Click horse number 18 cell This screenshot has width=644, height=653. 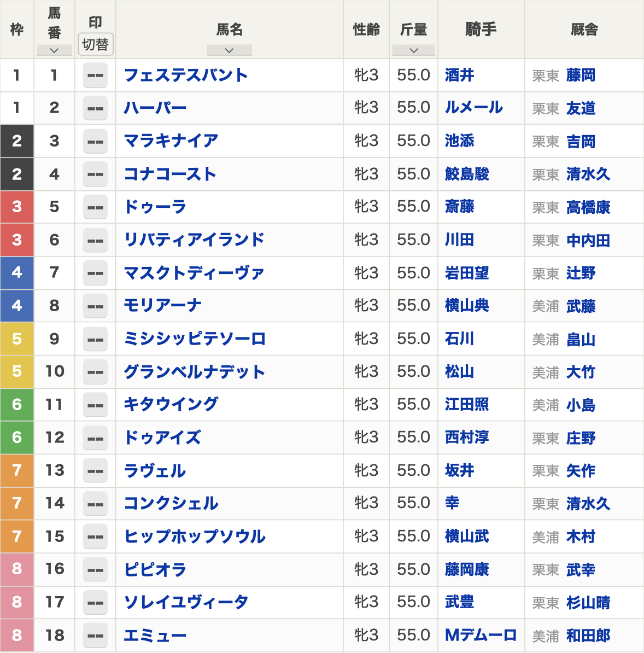coord(54,635)
